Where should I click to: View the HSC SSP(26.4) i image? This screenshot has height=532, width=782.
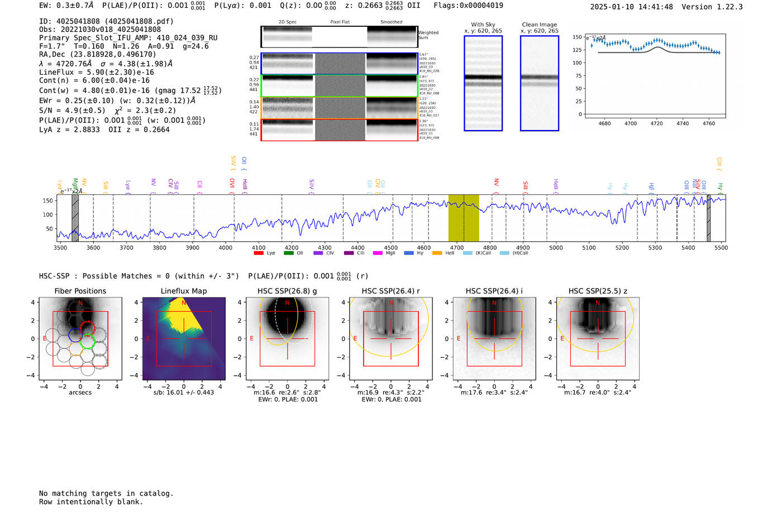[494, 339]
